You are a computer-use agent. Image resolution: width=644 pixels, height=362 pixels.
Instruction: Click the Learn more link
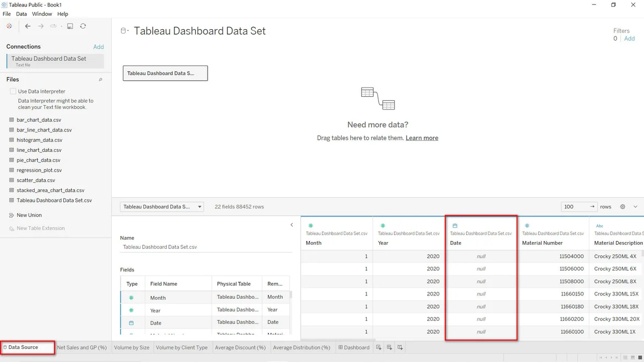pos(422,138)
